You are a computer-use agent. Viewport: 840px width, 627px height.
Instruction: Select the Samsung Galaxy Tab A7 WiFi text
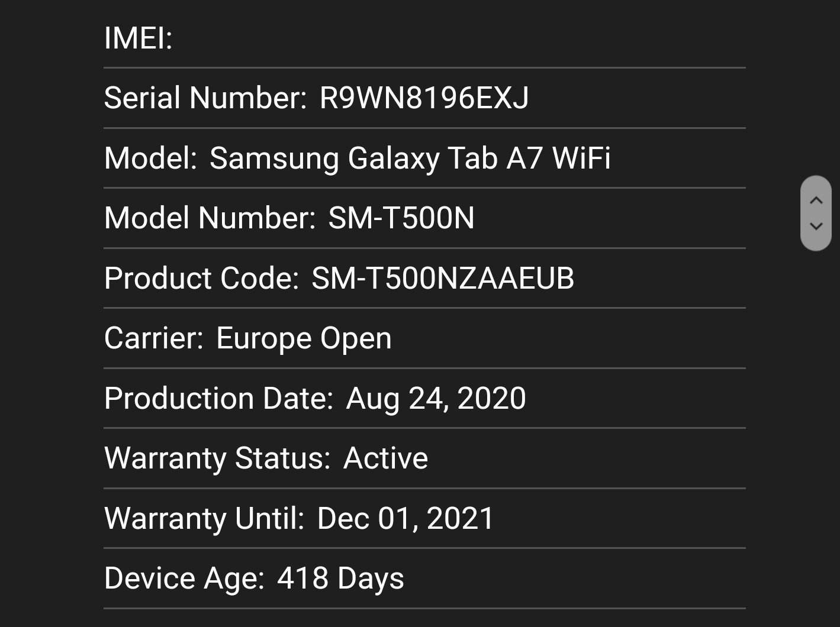[x=410, y=159]
